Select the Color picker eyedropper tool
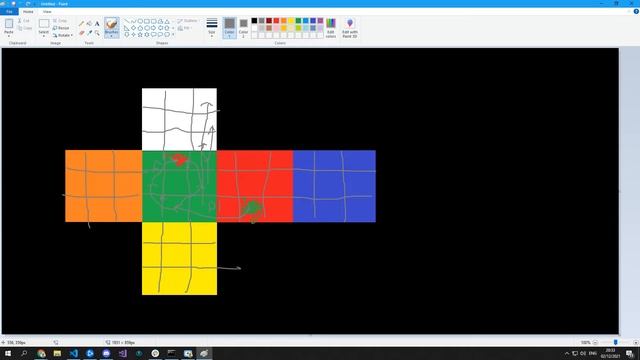Screen dimensions: 640x360 [x=89, y=33]
